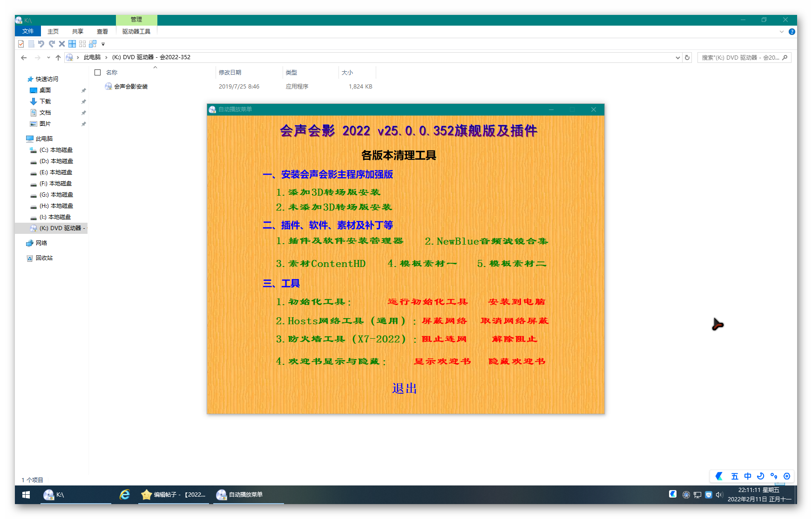The image size is (812, 519).
Task: Open the Windows Start menu
Action: tap(26, 495)
